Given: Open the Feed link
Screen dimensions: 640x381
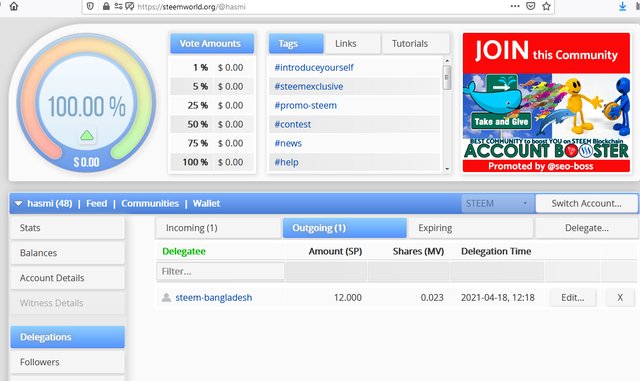Looking at the screenshot, I should pyautogui.click(x=96, y=203).
